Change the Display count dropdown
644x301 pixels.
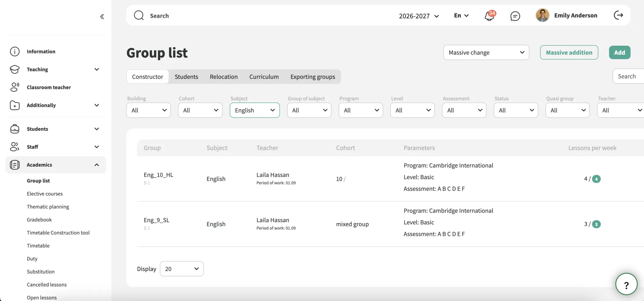click(182, 269)
